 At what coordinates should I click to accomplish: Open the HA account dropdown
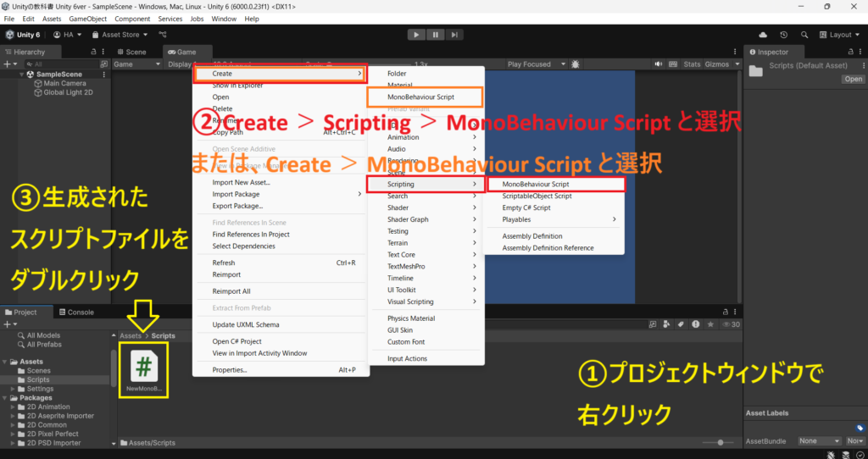pos(68,34)
